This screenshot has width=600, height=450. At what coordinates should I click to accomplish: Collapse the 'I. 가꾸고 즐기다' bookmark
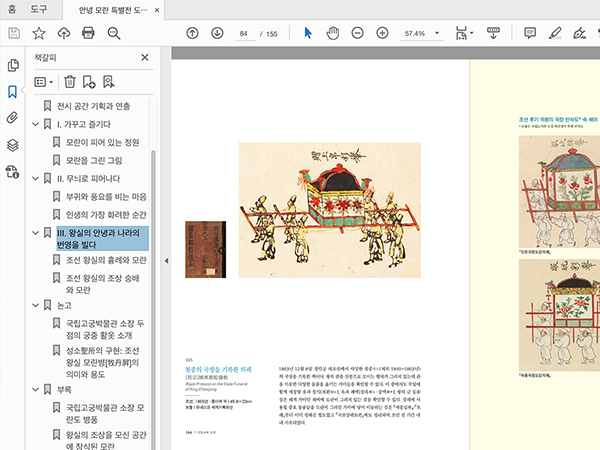coord(36,124)
